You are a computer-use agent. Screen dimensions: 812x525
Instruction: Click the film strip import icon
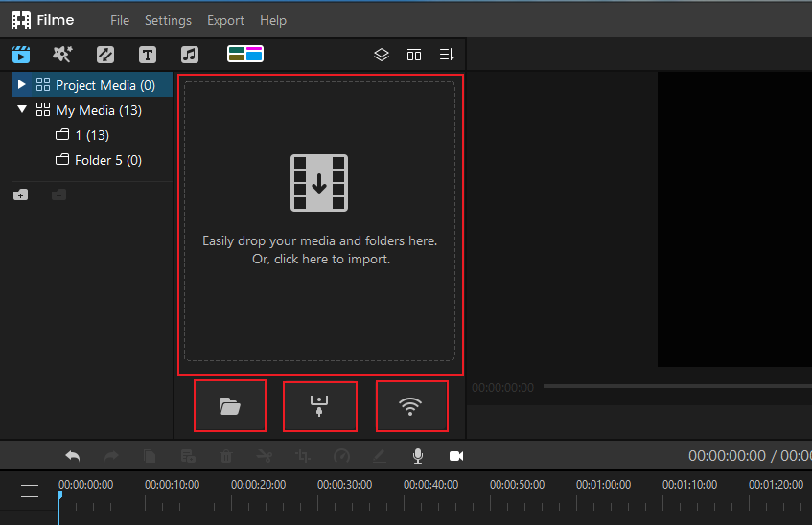coord(319,183)
